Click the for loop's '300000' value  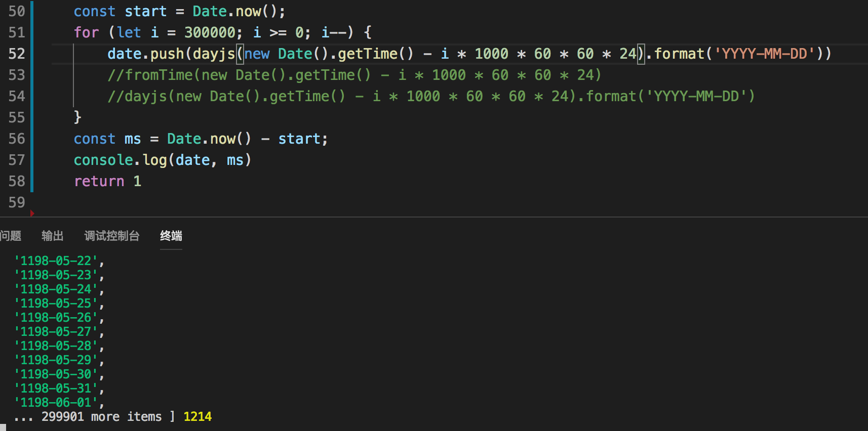[x=210, y=32]
